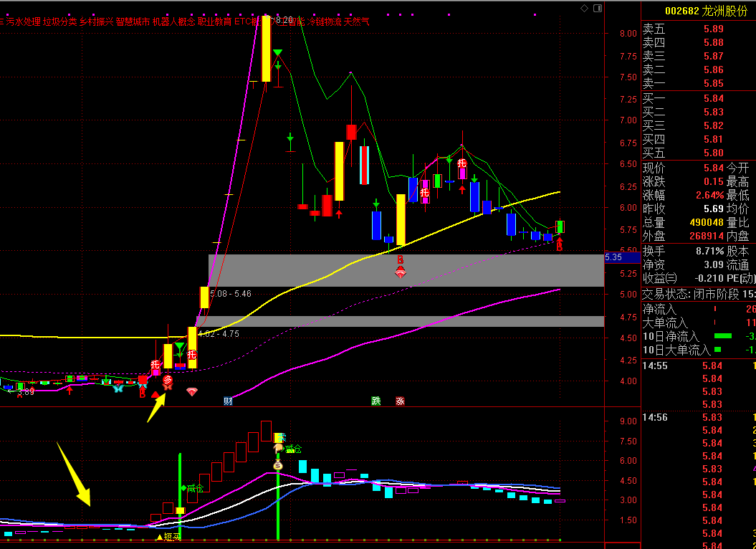Click the green 10日净流入 bar

723,335
